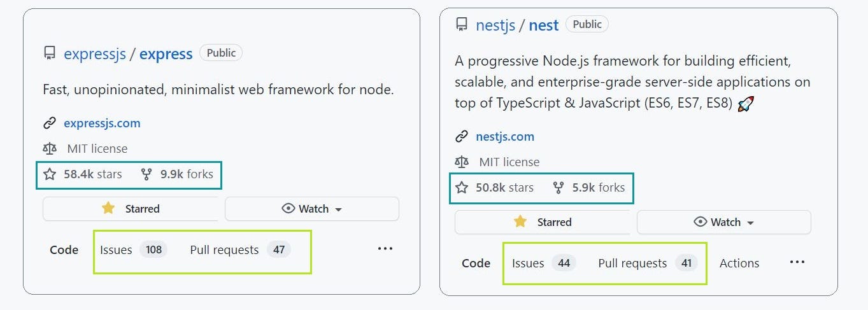Expand the three-dots overflow menu on express
The image size is (868, 310).
coord(385,249)
